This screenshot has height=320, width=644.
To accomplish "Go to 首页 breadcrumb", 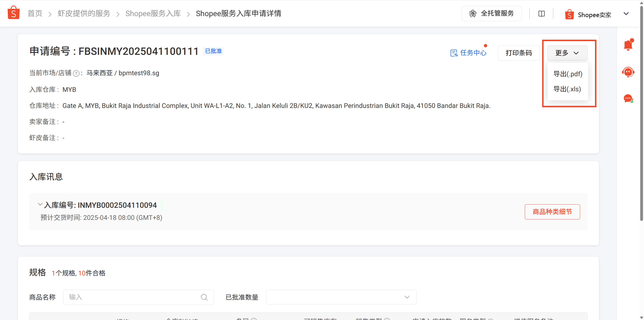I will pos(35,13).
